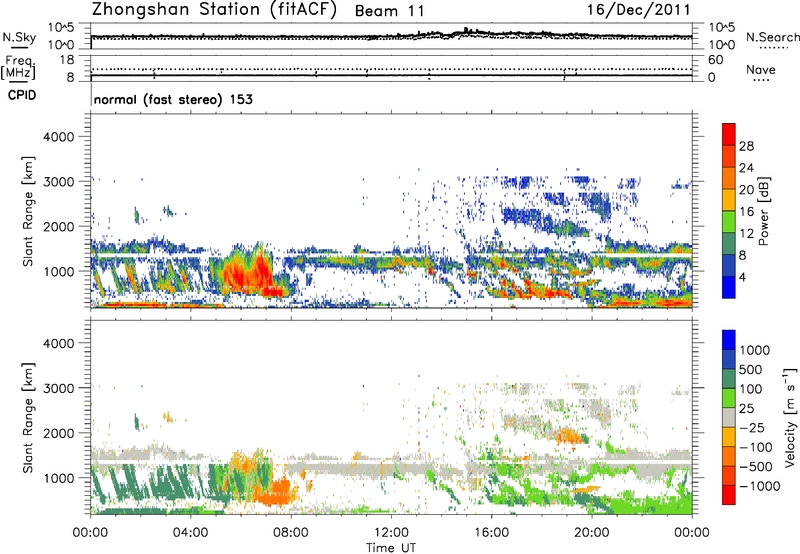Click the 'Zhongshan Station (fitACF)' title
The width and height of the screenshot is (800, 554).
pyautogui.click(x=214, y=10)
